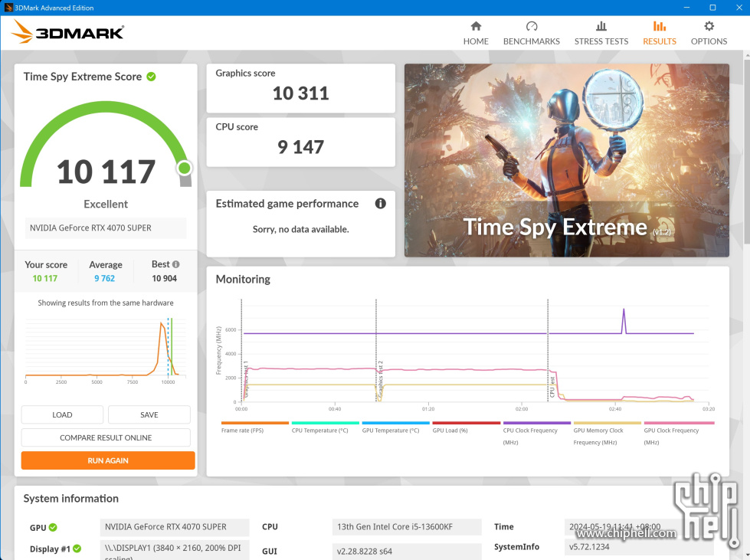750x560 pixels.
Task: Open Estimated game performance info icon
Action: (x=380, y=204)
